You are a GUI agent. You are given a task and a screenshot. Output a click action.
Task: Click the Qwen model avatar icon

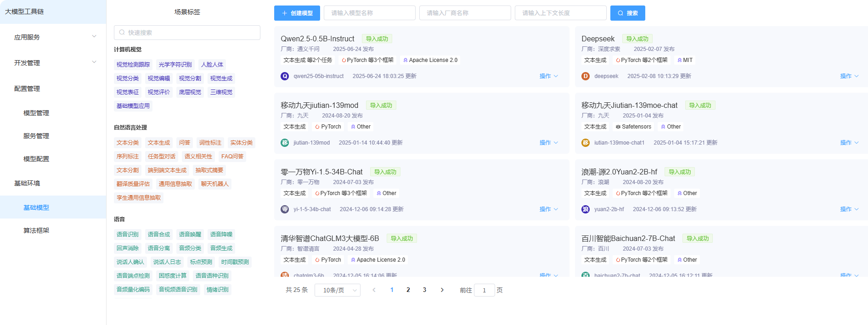click(285, 76)
